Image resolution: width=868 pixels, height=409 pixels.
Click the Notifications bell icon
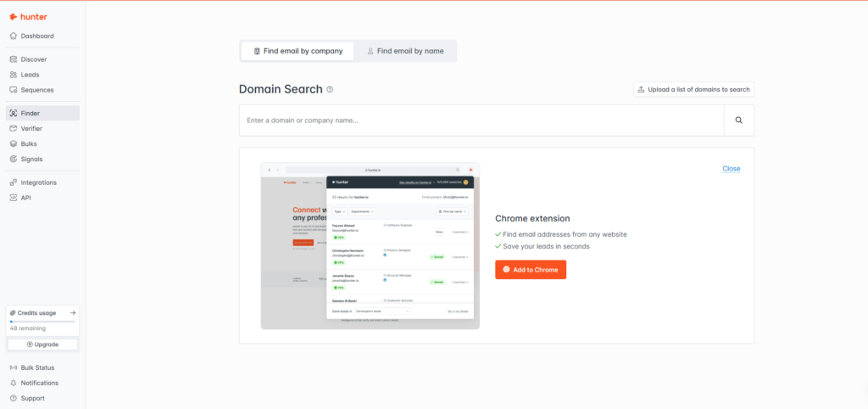pyautogui.click(x=14, y=383)
